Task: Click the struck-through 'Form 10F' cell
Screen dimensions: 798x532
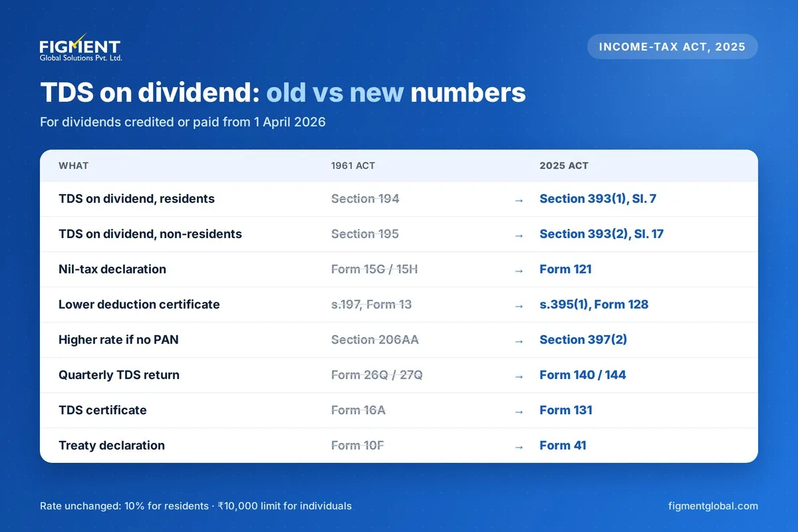Action: [x=358, y=446]
